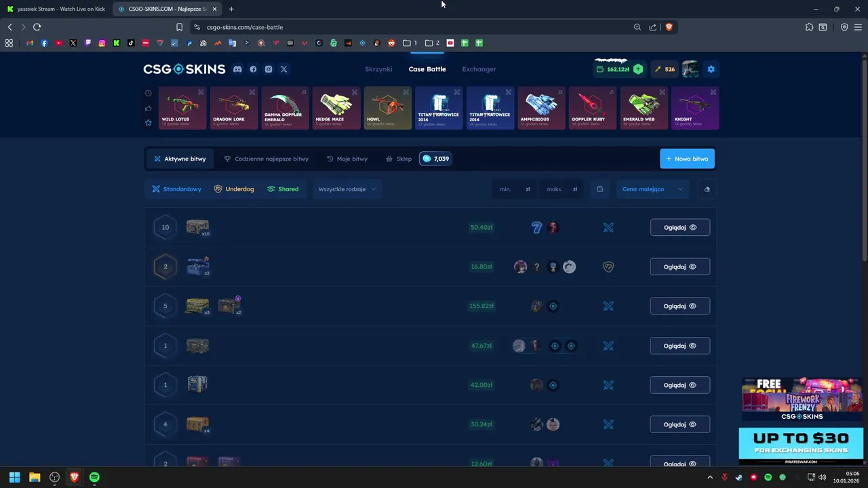Click the share icon in the address bar
This screenshot has height=488, width=868.
(652, 27)
